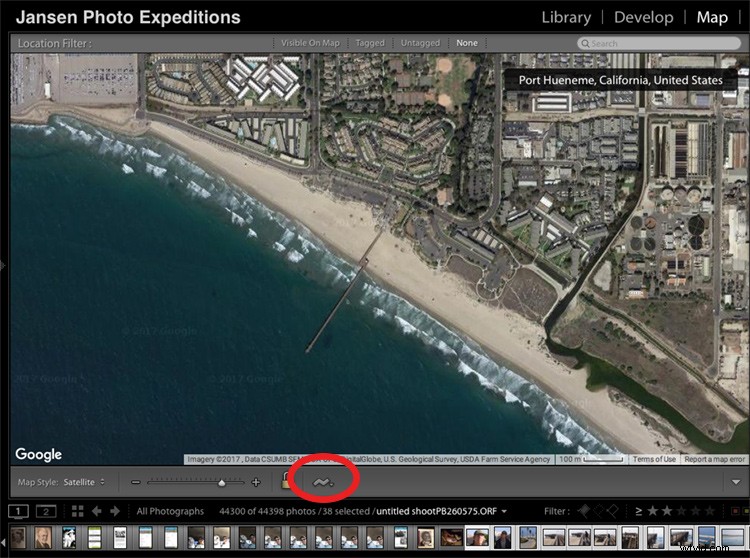Viewport: 750px width, 558px height.
Task: Open second window display 2
Action: click(46, 512)
